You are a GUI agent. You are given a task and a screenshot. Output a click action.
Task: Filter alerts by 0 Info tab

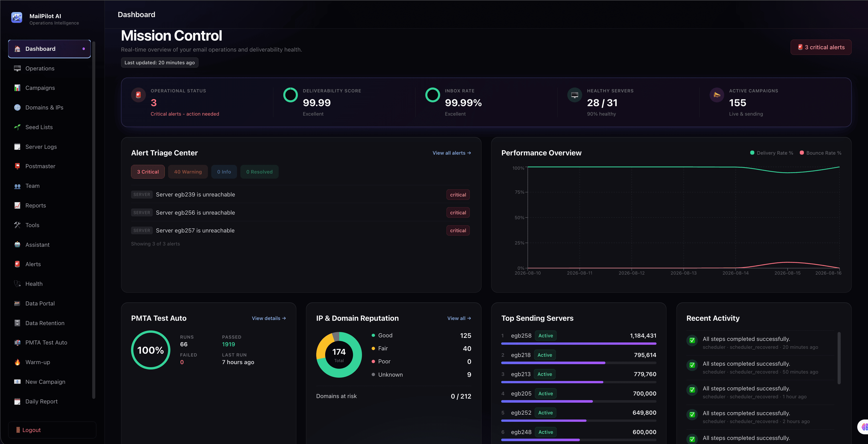point(224,172)
